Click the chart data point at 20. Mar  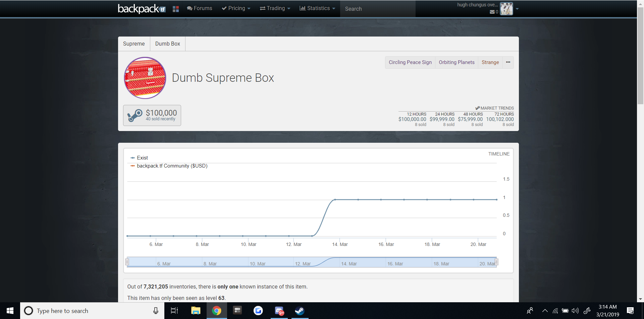[x=474, y=200]
